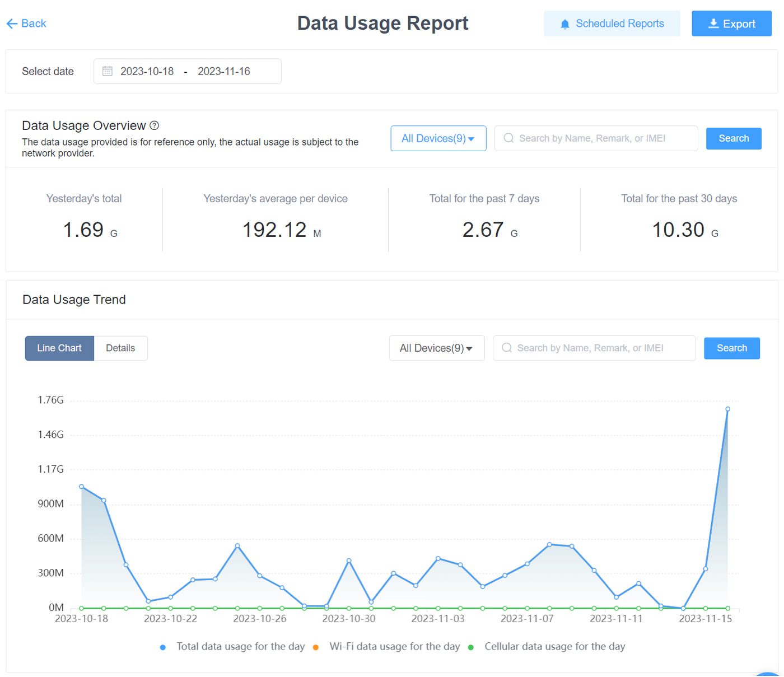Image resolution: width=784 pixels, height=677 pixels.
Task: Click y-axis label 1.76G
Action: [x=51, y=400]
